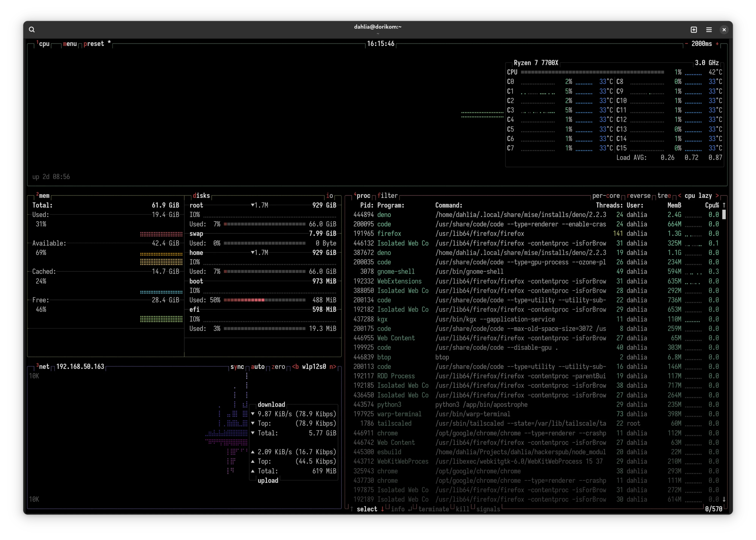Click the Pid column header
The image size is (756, 540).
(x=367, y=205)
